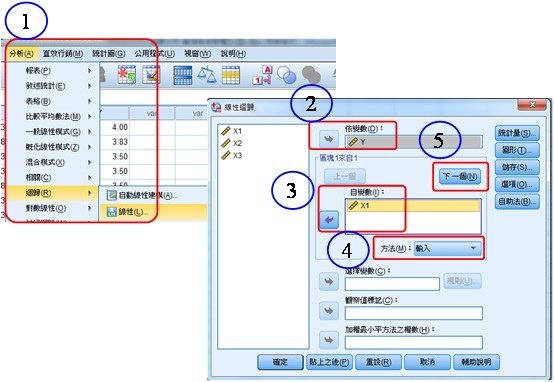Screen dimensions: 554x382
Task: Click the balance scale weight cases icon
Action: click(207, 75)
